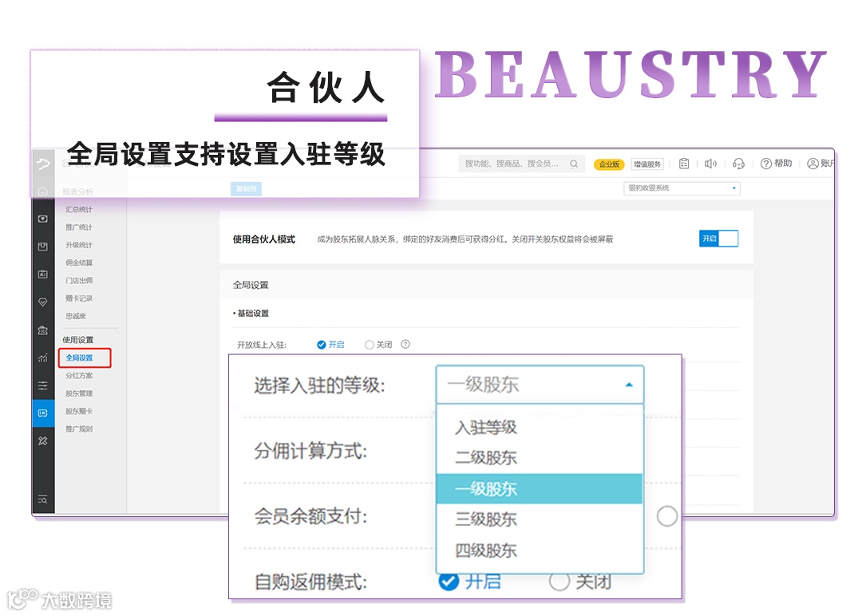Choose 入驻等级 in the dropdown list
The image size is (862, 616).
[540, 427]
